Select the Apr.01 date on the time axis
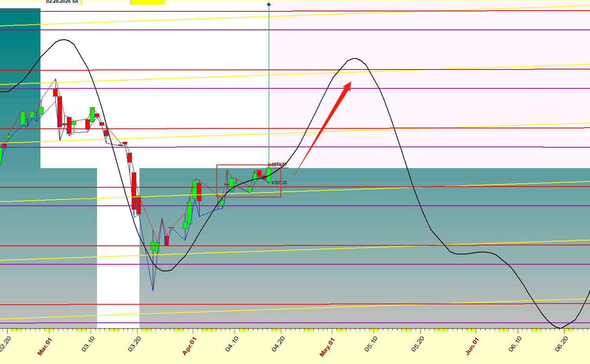Viewport: 590px width, 364px height. 189,346
